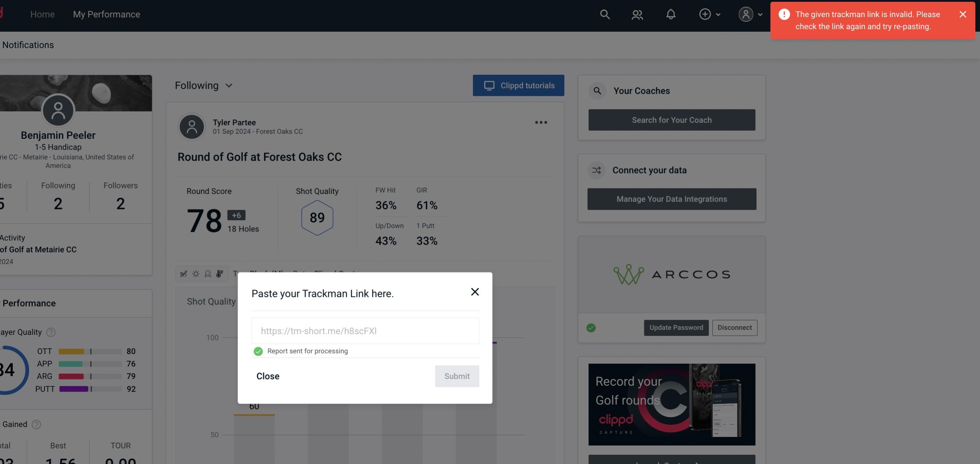Viewport: 980px width, 464px height.
Task: Click the Search for Your Coach button
Action: coord(672,119)
